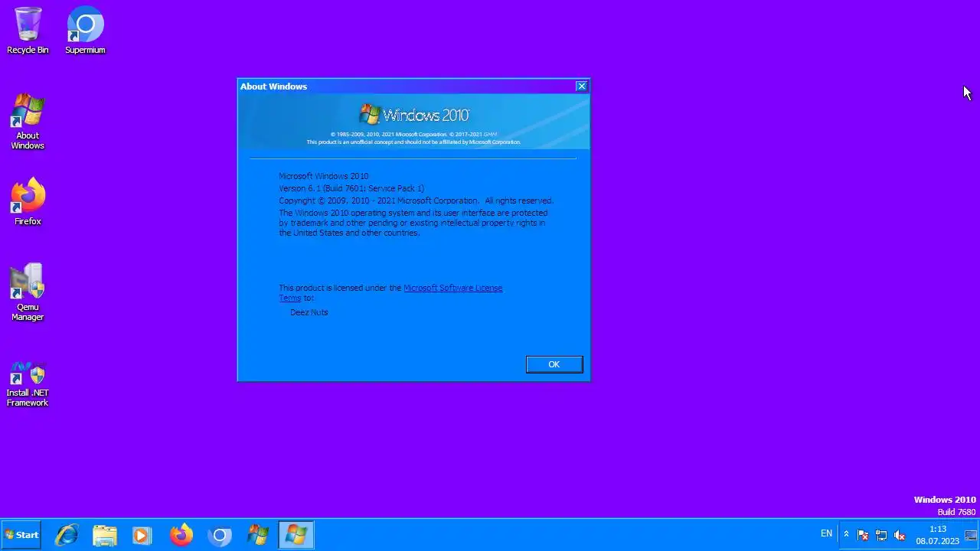Select the Qemu Manager desktop shortcut
This screenshot has width=980, height=551.
28,292
